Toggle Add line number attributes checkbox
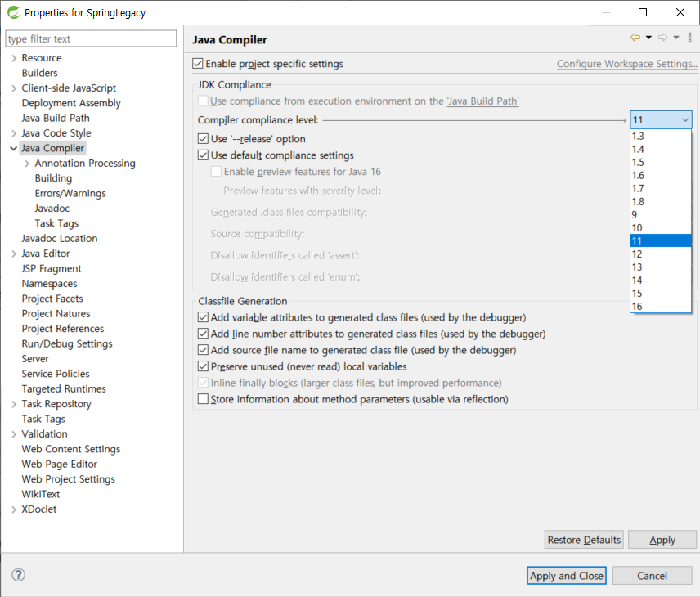 click(203, 334)
